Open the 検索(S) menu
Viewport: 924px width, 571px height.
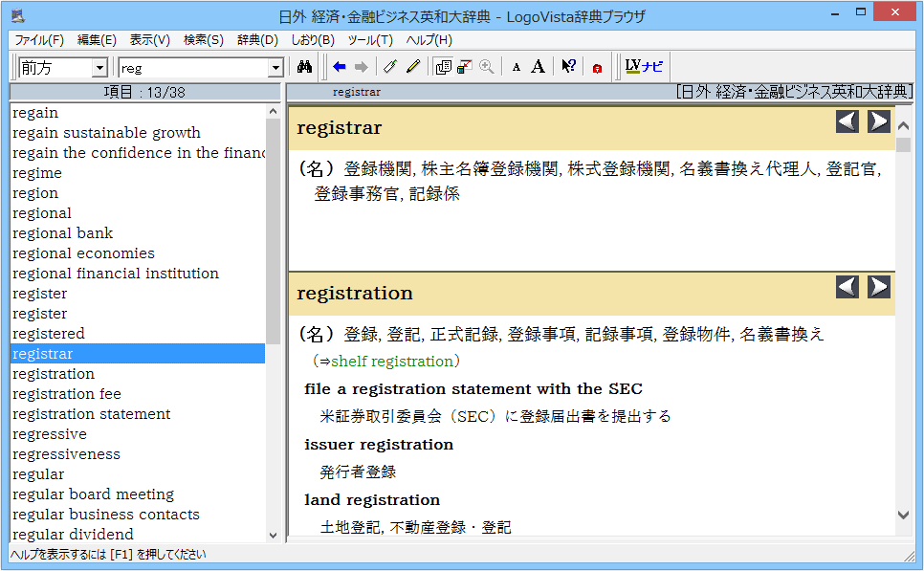tap(204, 40)
